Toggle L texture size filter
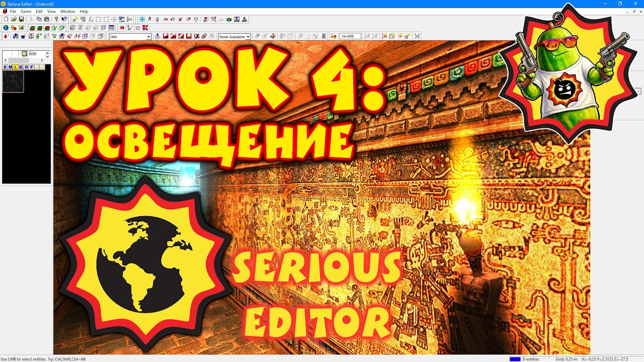644x362 pixels. [x=16, y=67]
